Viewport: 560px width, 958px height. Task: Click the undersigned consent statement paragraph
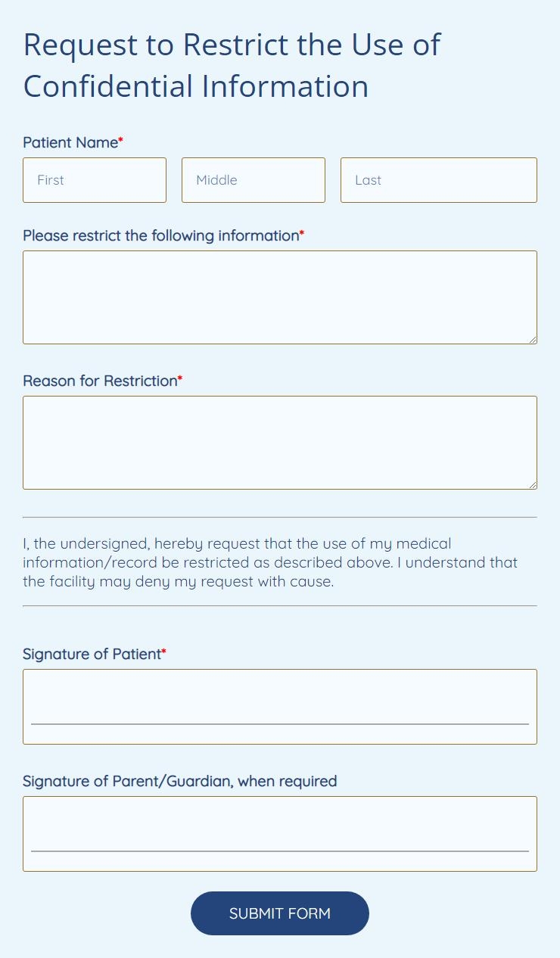coord(270,562)
